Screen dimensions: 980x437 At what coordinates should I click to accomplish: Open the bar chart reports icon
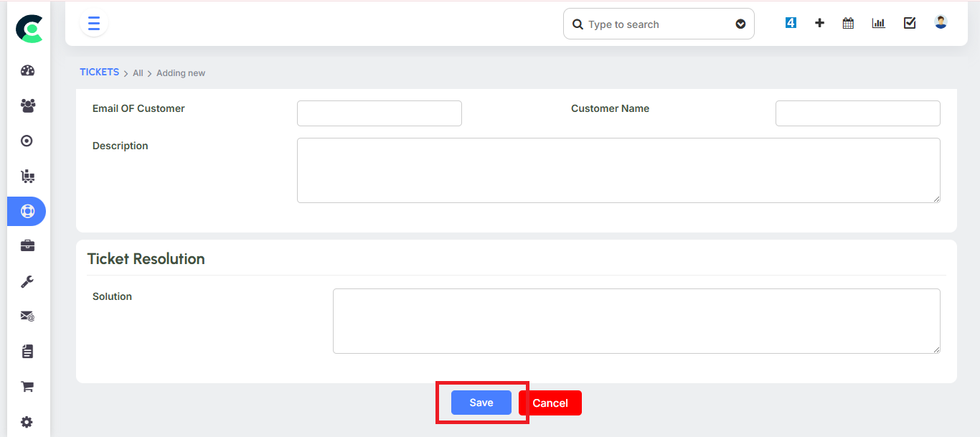(x=878, y=23)
